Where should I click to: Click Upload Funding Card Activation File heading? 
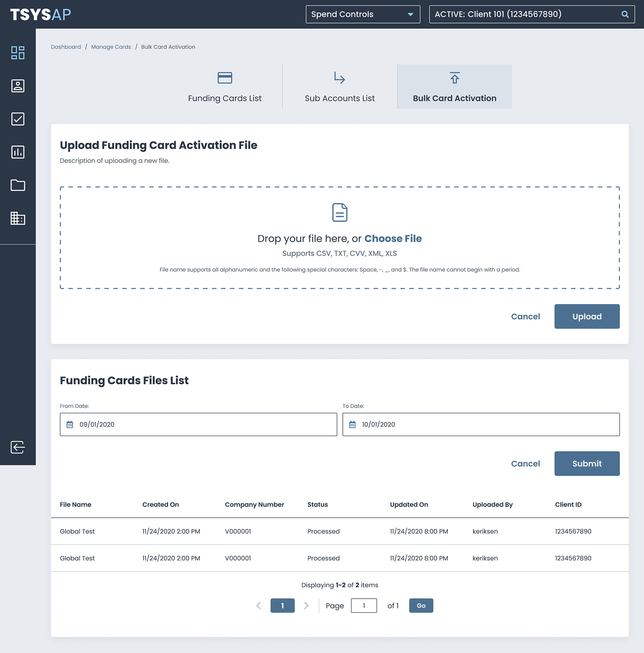tap(158, 145)
